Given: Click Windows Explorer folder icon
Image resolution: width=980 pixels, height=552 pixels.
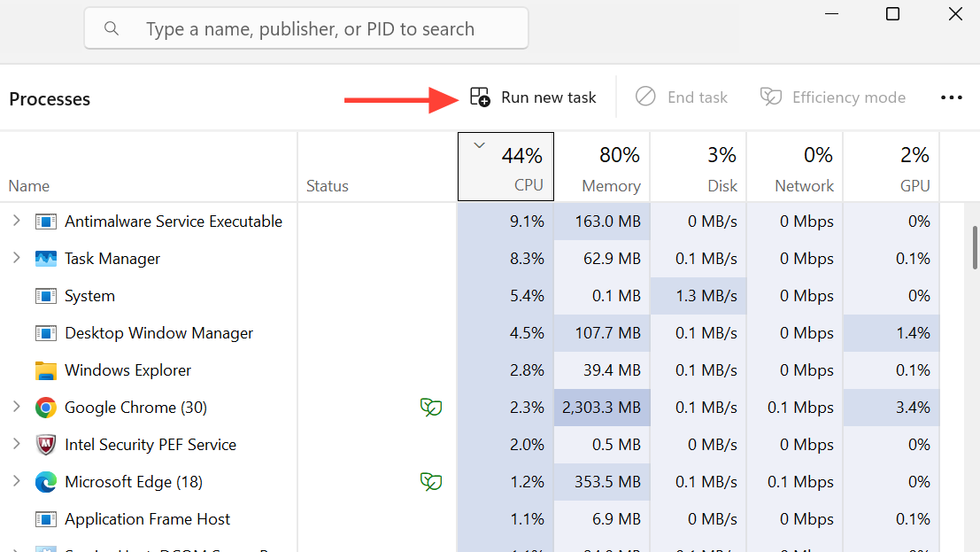Looking at the screenshot, I should click(x=46, y=370).
